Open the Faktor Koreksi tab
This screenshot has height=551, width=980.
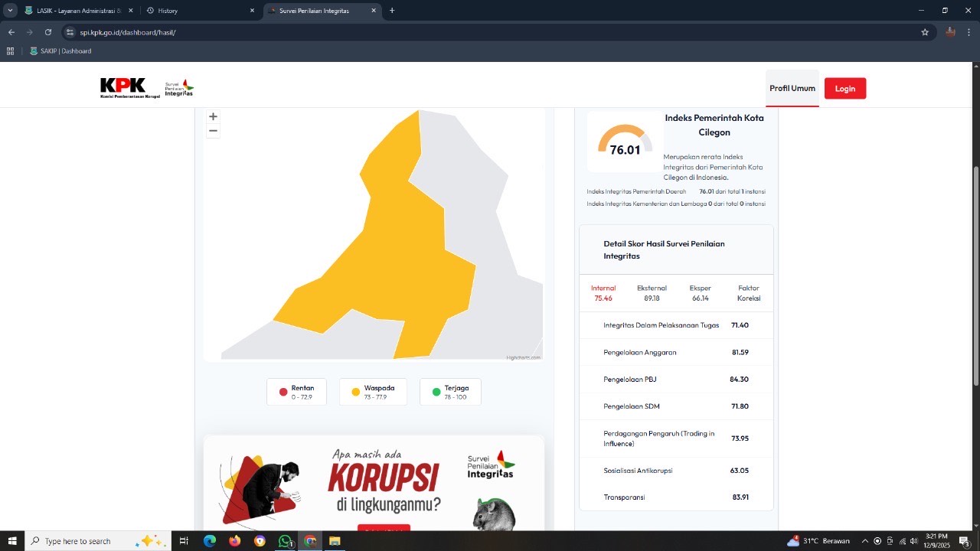(748, 293)
